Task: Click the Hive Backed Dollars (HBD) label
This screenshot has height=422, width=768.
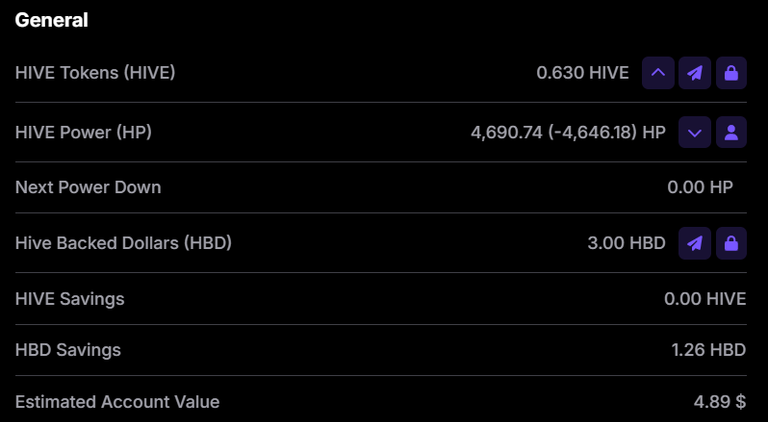Action: (123, 243)
